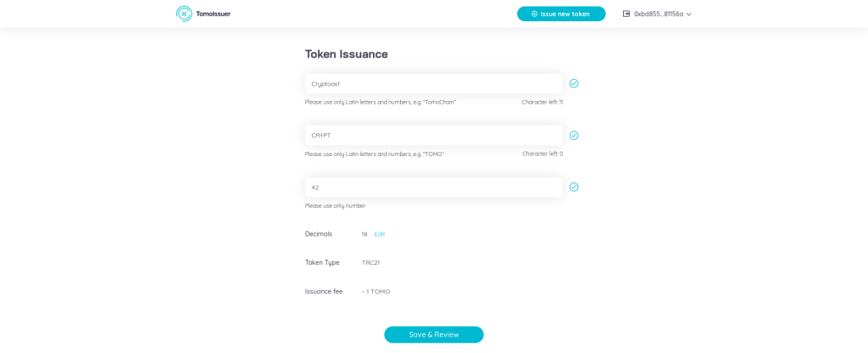Click the TRC21 token type value
Screen dimensions: 868x353
[370, 263]
